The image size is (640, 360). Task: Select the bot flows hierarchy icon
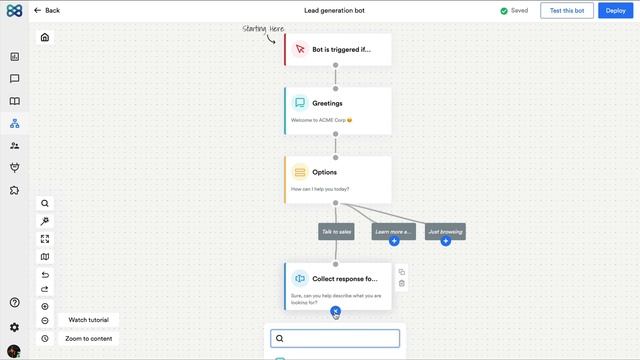pos(15,123)
